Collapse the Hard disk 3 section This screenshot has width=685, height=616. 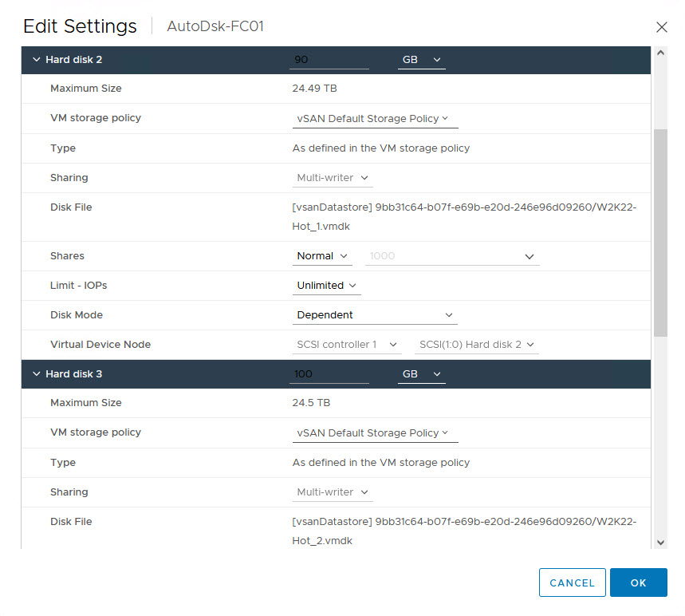point(36,374)
